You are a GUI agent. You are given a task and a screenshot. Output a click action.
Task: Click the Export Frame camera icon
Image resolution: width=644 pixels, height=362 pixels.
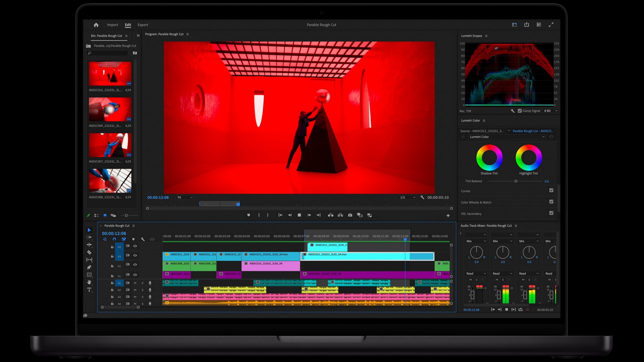coord(350,215)
